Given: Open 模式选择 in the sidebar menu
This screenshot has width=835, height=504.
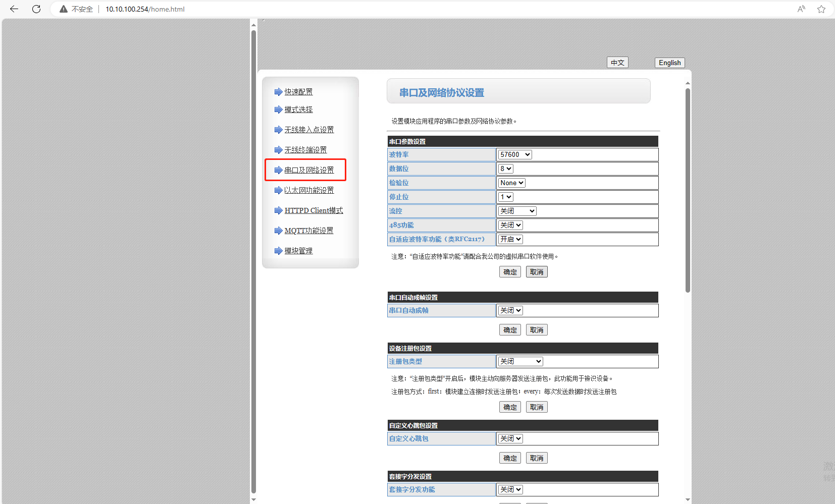Looking at the screenshot, I should [298, 109].
